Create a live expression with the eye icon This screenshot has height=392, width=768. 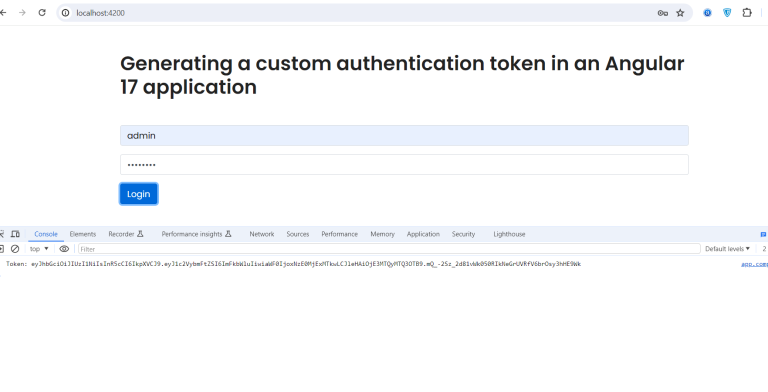(x=64, y=249)
